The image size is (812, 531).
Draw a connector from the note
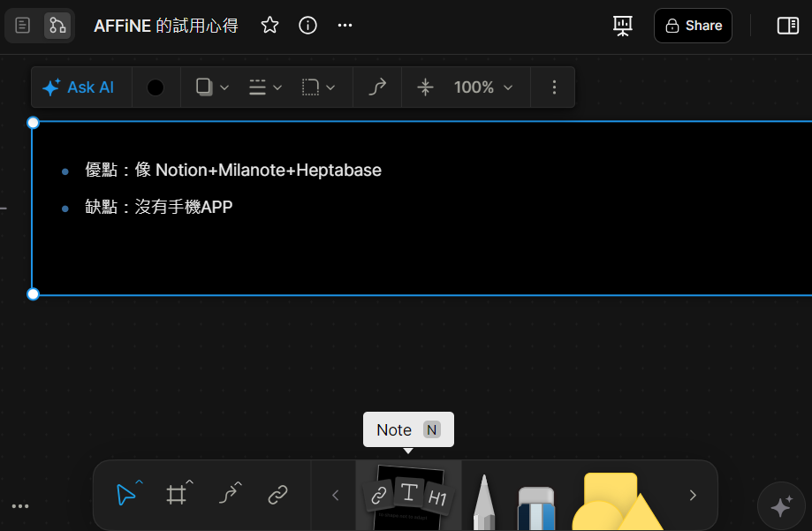tap(377, 87)
